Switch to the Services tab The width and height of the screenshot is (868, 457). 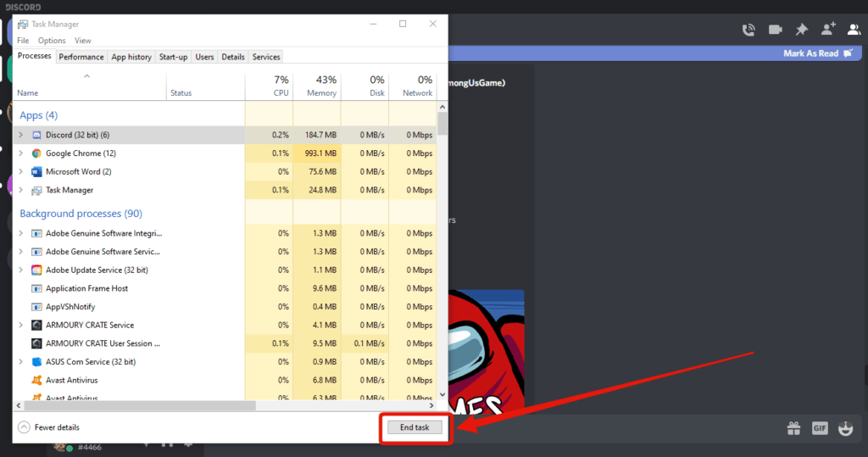click(x=266, y=57)
